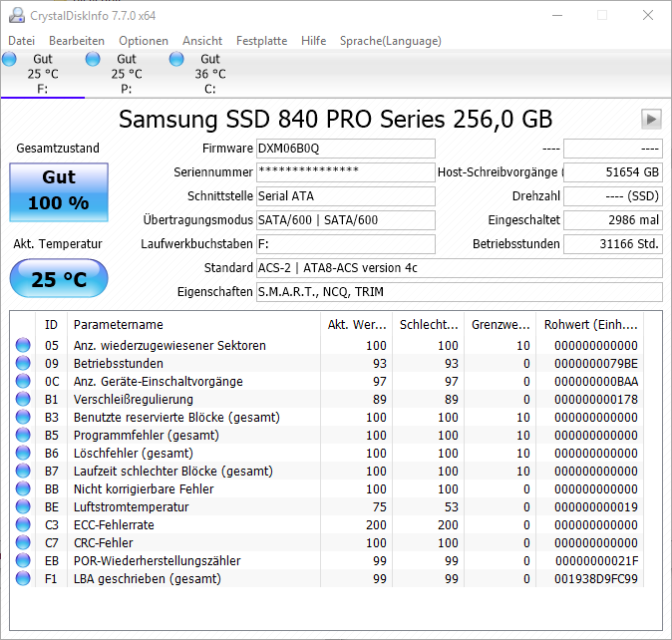Click the Eigenschaften field S.M.A.R.T., NCQ, TRIM
This screenshot has height=640, width=672.
coord(460,292)
